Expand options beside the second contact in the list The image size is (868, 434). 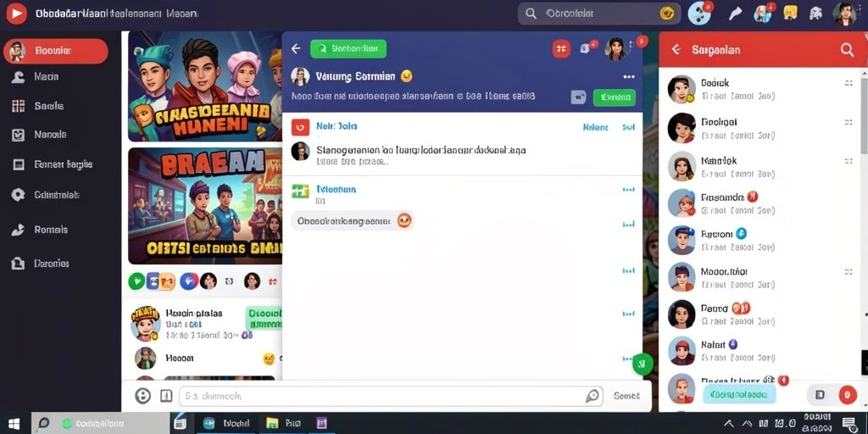[x=848, y=122]
